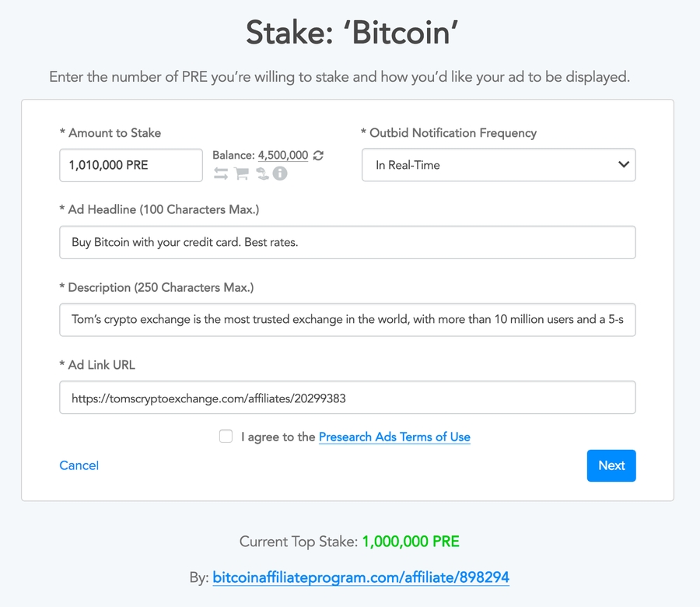Click the 4,500,000 balance amount

click(283, 155)
